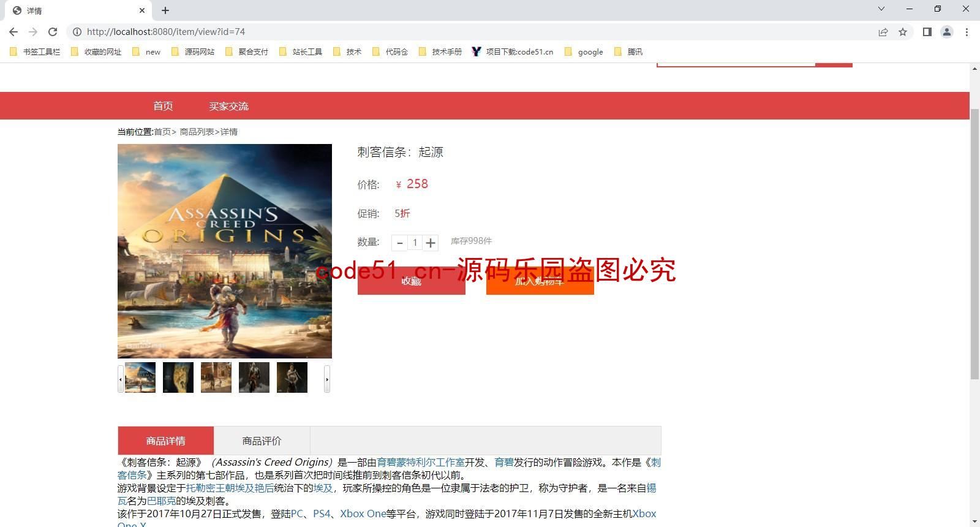
Task: Click the product title 刺客信条：起源
Action: (x=400, y=152)
